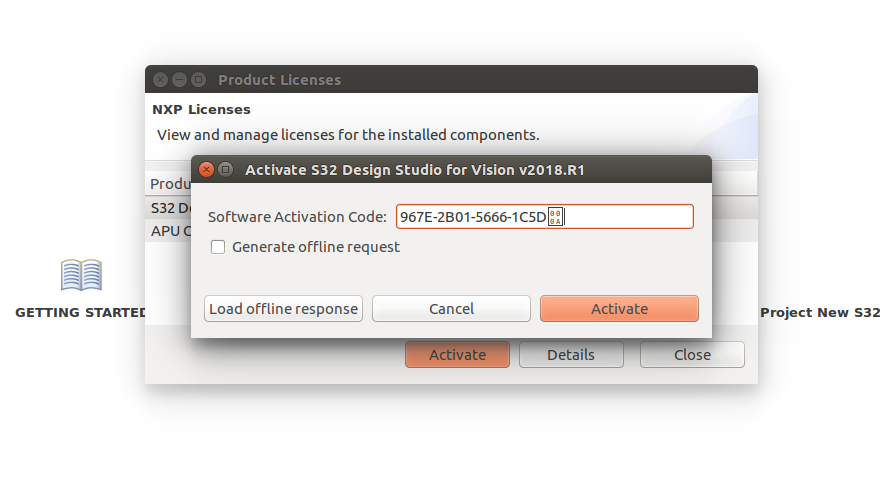Focus the Software Activation Code field
Screen dimensions: 880x501
544,217
